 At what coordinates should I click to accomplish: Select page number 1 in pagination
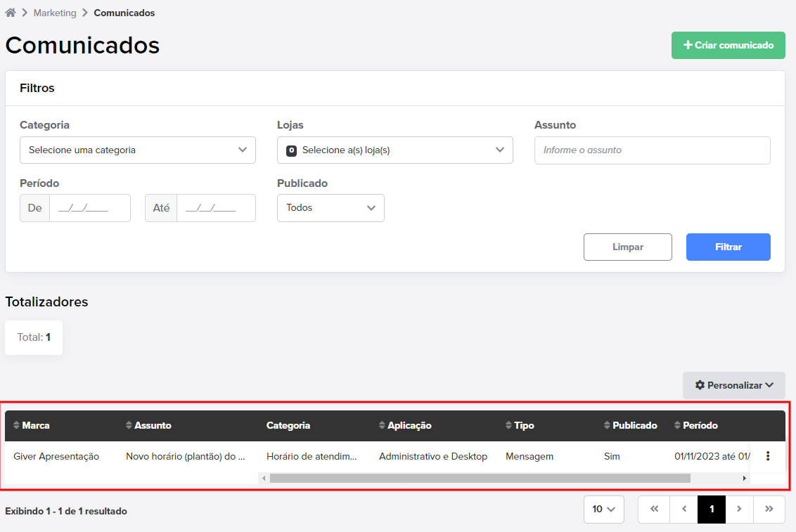click(711, 510)
